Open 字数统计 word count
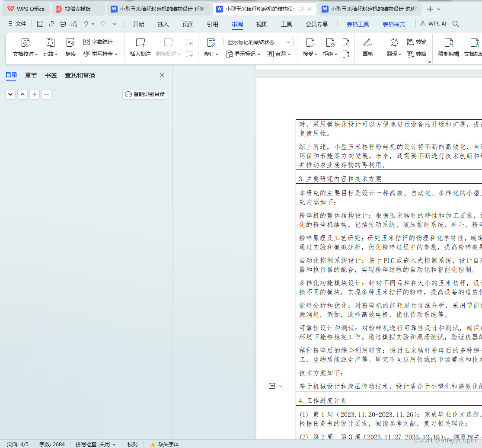Screen dimensions: 482x448 98,42
